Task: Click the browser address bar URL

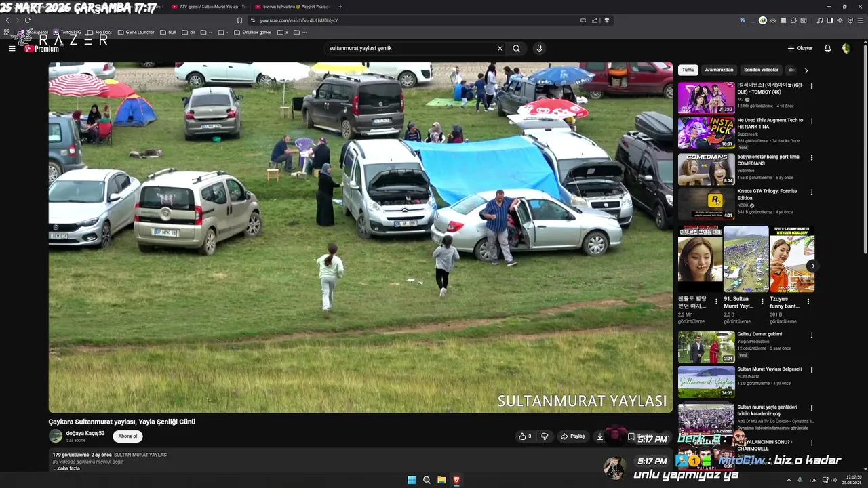Action: click(299, 20)
